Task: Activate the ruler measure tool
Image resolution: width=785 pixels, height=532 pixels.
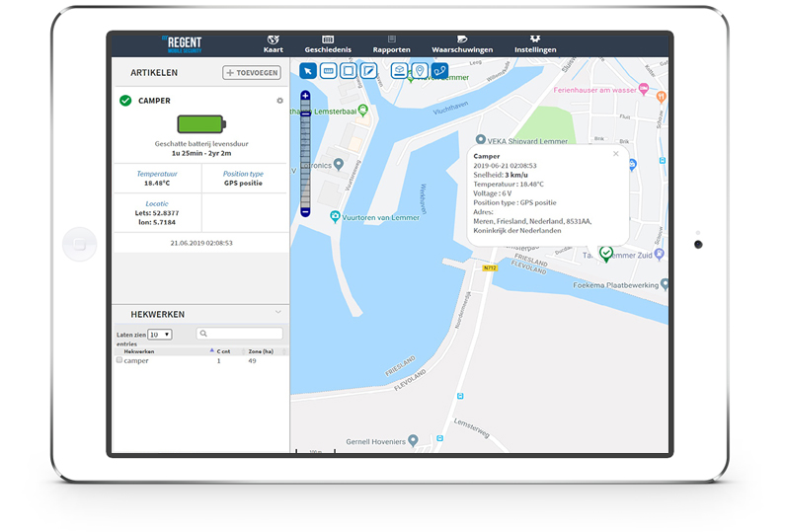Action: pyautogui.click(x=329, y=70)
